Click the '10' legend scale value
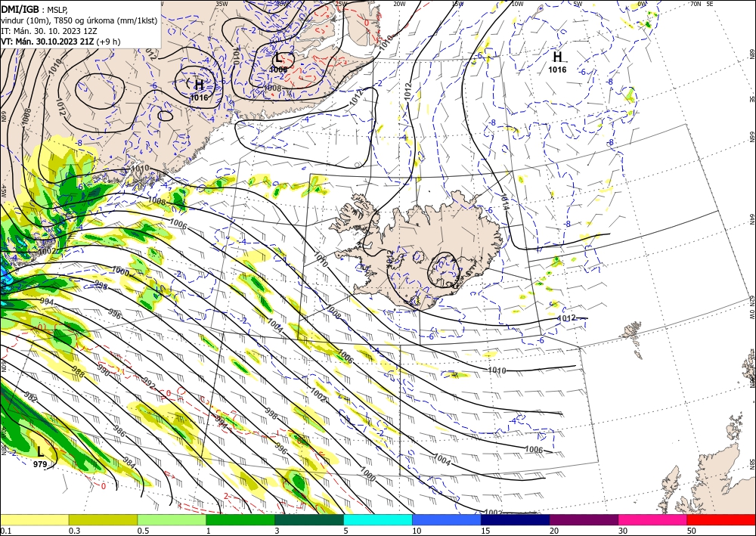 tap(417, 531)
